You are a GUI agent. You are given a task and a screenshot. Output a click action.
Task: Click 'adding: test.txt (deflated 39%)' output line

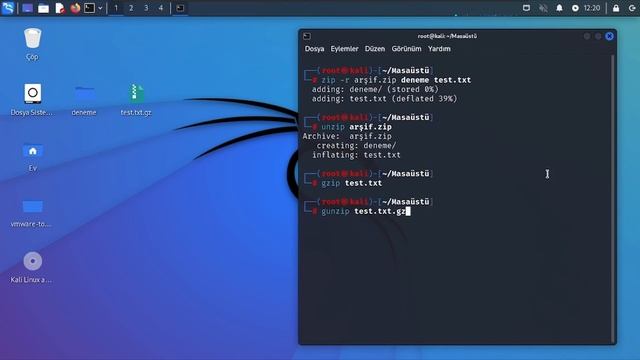(384, 99)
